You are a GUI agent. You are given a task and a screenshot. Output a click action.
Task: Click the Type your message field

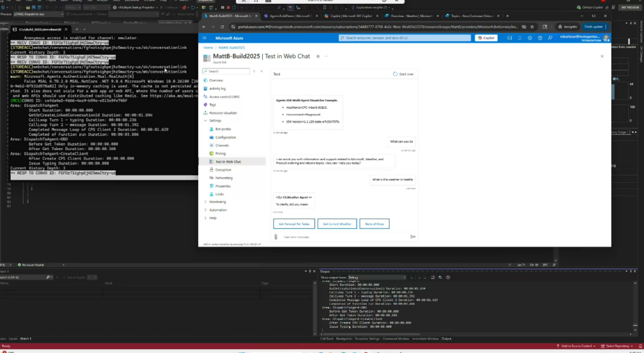(345, 237)
